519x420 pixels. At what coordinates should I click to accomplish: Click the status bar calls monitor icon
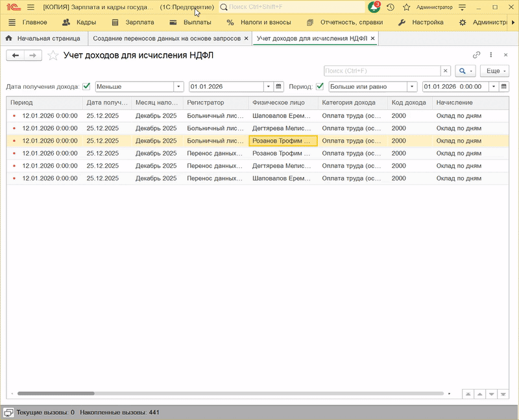(x=8, y=412)
